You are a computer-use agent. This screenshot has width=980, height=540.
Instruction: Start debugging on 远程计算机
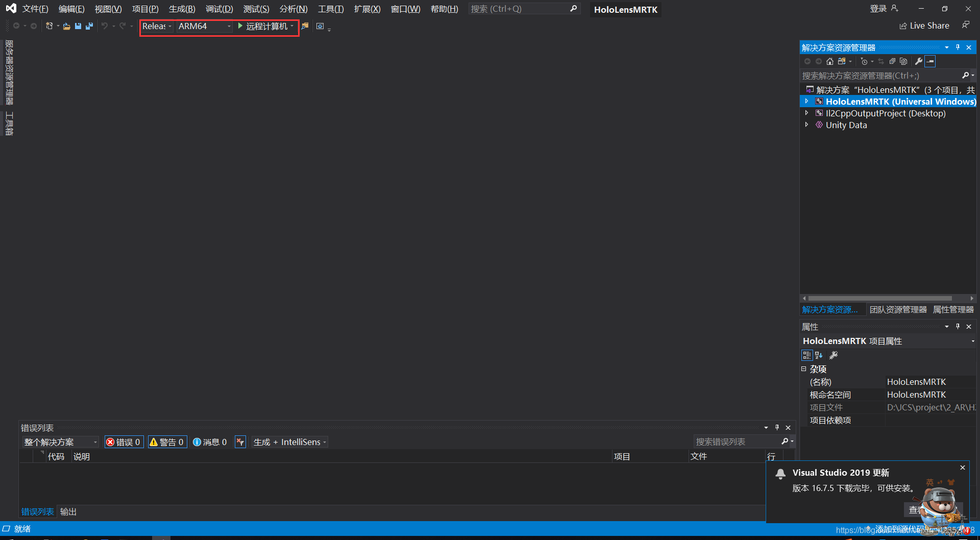[x=262, y=26]
